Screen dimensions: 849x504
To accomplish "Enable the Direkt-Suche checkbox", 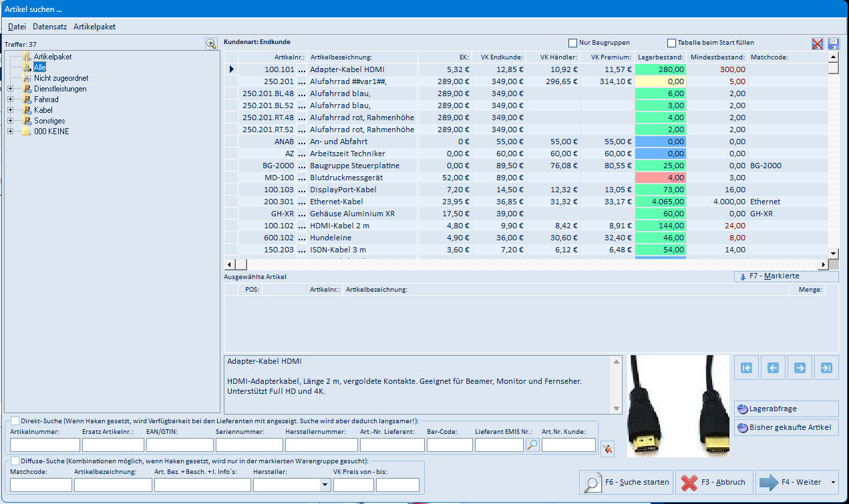I will (x=15, y=421).
